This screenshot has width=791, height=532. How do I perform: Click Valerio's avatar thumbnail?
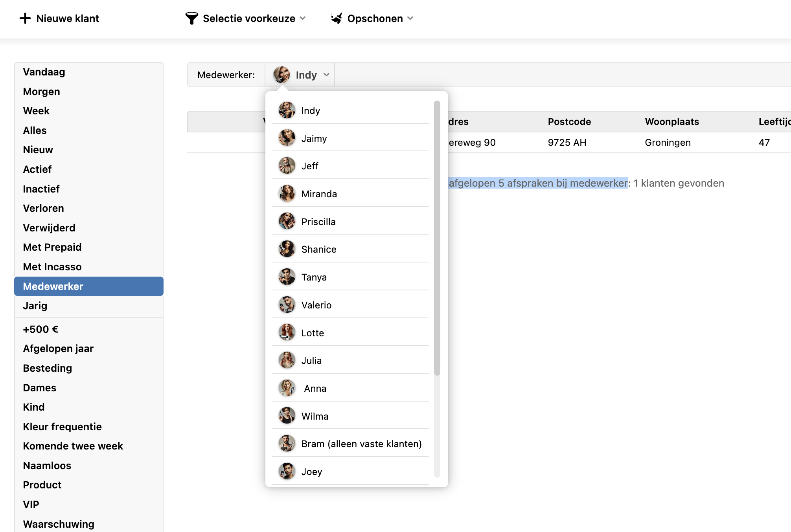tap(287, 305)
